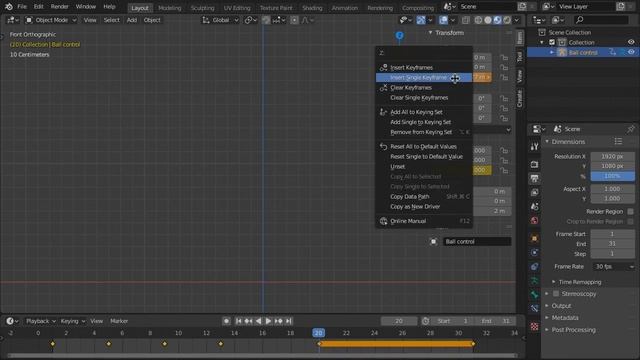
Task: Hide Ball control with its eye icon
Action: pos(631,52)
